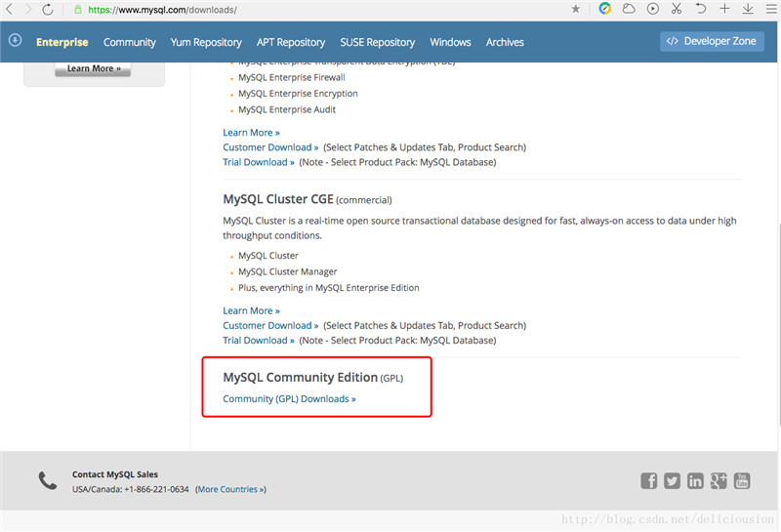Click the browser back arrow
This screenshot has width=781, height=532.
tap(10, 9)
